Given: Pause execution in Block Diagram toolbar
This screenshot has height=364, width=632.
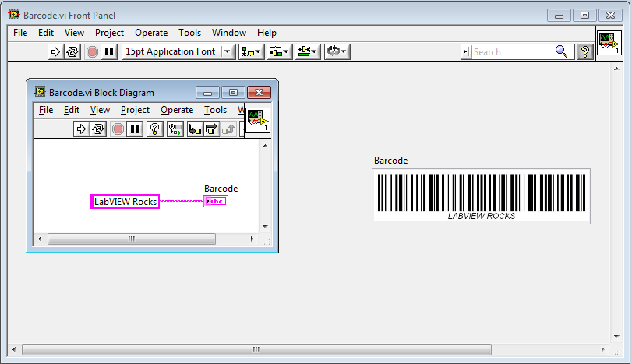Looking at the screenshot, I should 135,129.
